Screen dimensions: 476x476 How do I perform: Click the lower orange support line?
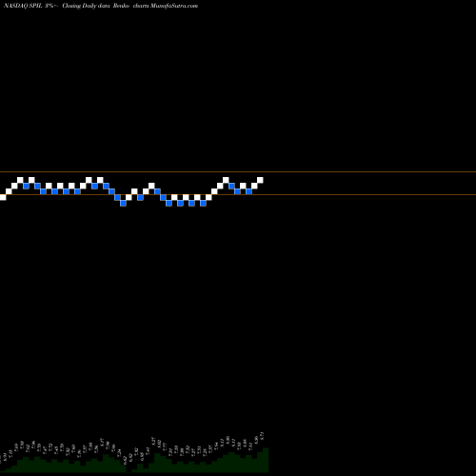tap(238, 194)
